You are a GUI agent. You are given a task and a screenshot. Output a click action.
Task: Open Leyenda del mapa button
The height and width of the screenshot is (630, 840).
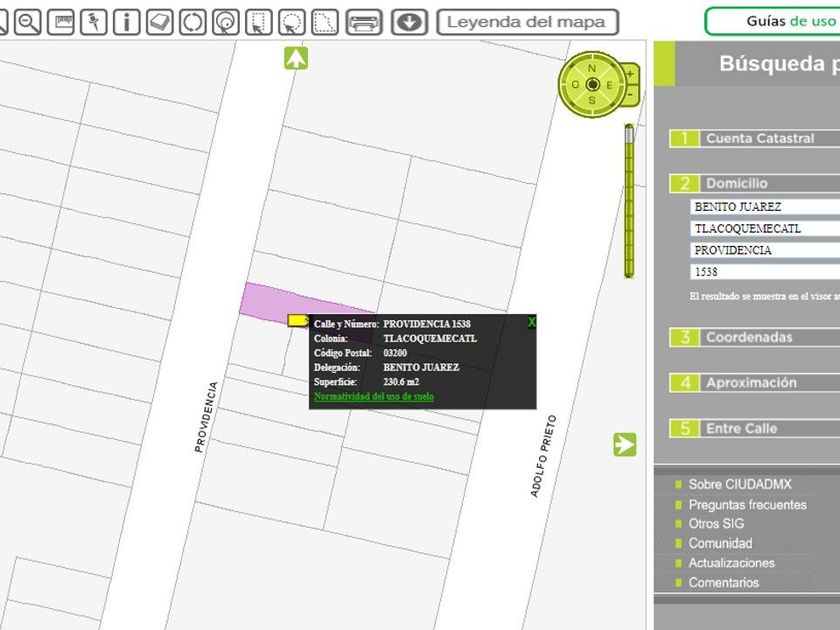point(527,22)
